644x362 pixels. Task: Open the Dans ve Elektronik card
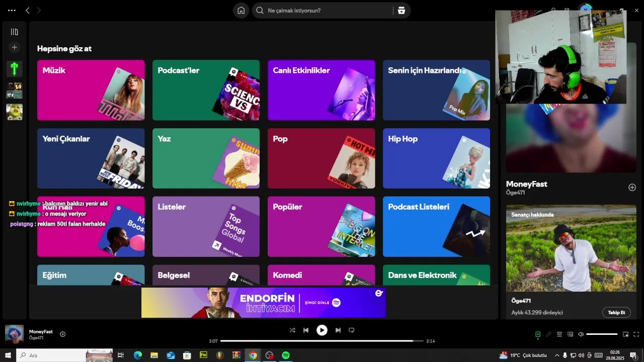coord(436,275)
